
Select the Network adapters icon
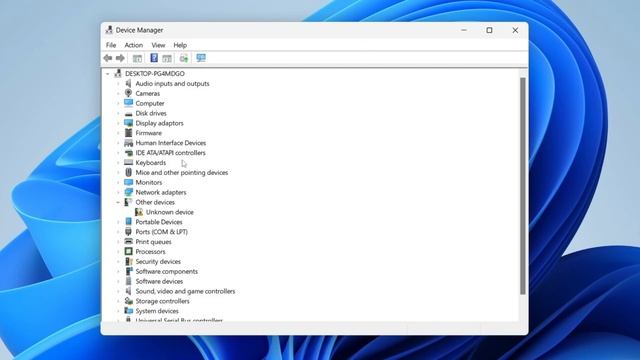point(128,192)
